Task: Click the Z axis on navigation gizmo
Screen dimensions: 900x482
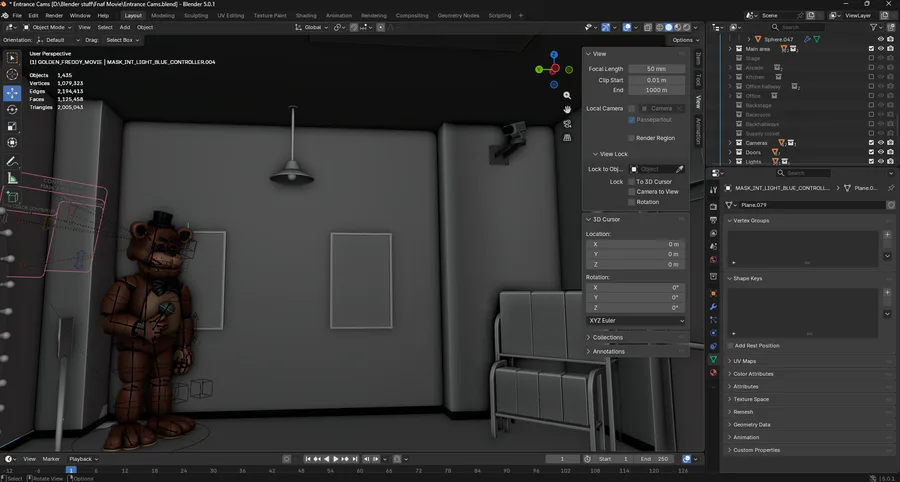Action: tap(554, 55)
